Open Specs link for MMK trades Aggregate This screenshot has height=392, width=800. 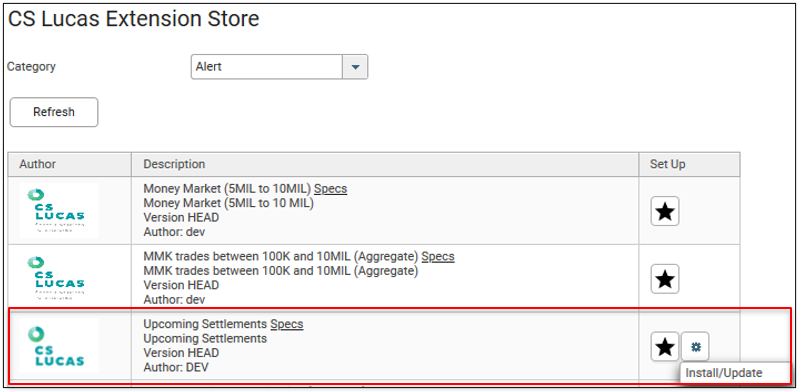[x=438, y=256]
